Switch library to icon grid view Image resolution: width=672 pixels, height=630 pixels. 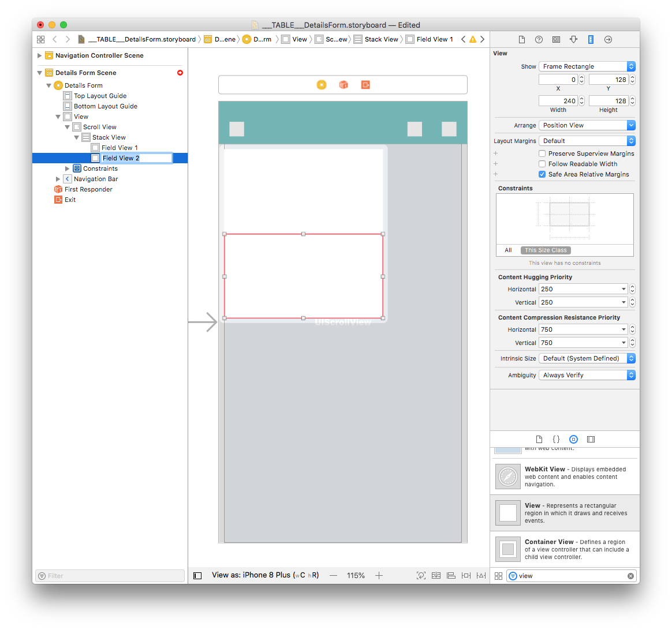click(x=498, y=576)
